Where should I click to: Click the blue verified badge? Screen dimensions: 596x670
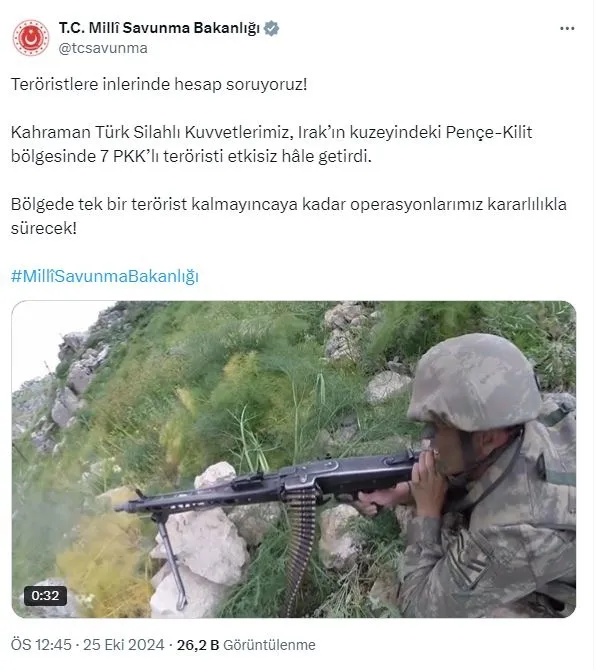point(272,29)
